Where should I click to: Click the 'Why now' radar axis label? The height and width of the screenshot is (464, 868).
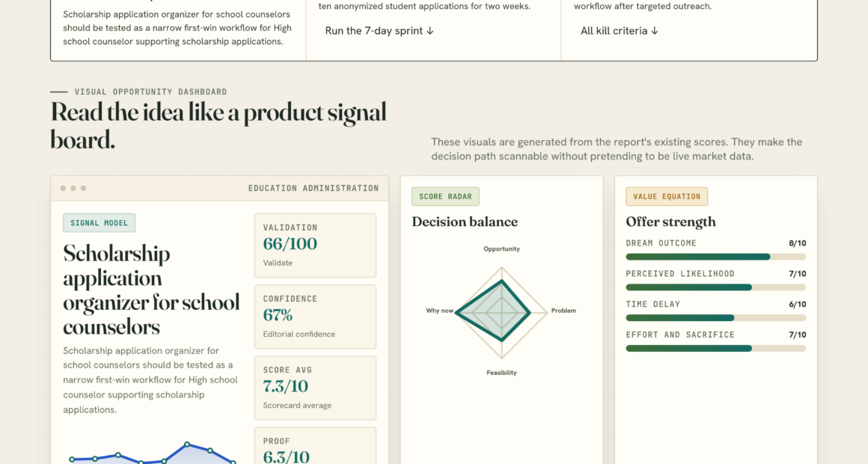(x=439, y=311)
